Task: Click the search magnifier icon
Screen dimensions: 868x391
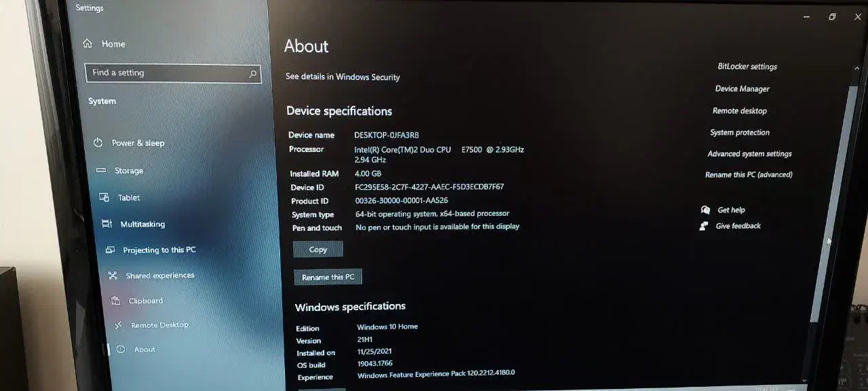Action: click(x=252, y=73)
